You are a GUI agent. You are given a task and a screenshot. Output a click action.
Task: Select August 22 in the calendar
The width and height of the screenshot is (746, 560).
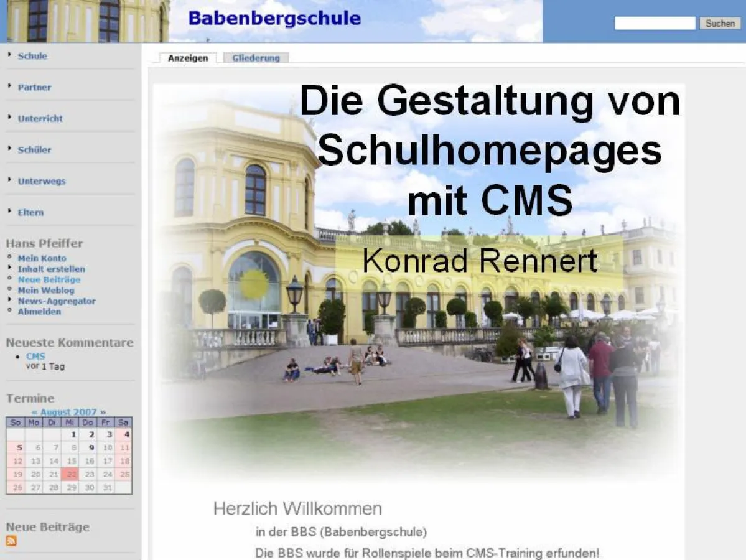point(72,474)
